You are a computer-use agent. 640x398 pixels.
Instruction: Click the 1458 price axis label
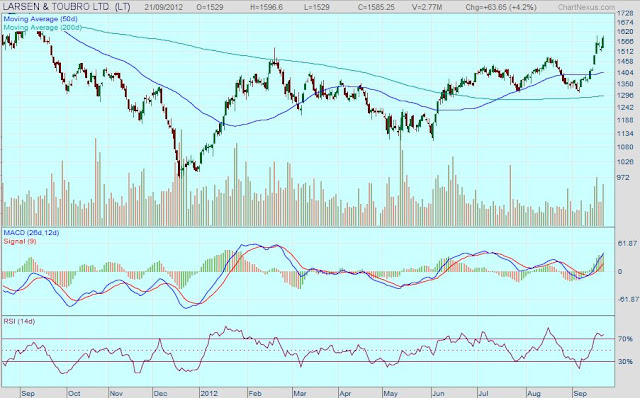click(625, 62)
